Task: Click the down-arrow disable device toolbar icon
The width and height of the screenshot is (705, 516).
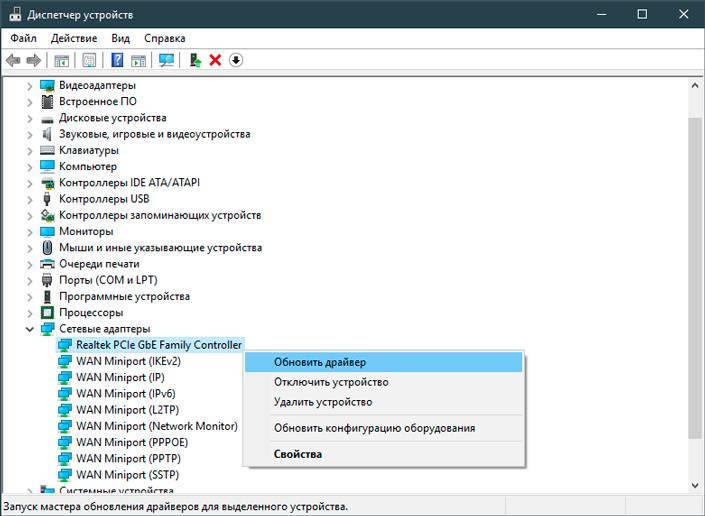Action: tap(236, 60)
